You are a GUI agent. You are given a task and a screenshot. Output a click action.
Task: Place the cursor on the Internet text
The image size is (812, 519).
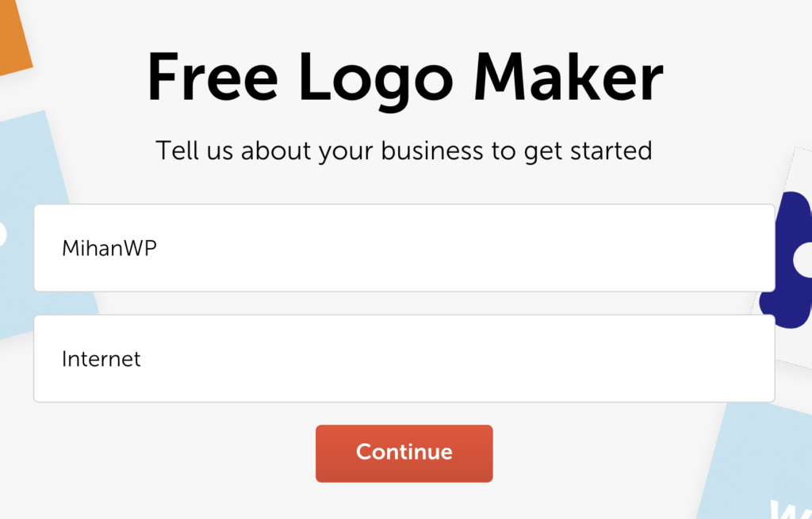pos(101,359)
